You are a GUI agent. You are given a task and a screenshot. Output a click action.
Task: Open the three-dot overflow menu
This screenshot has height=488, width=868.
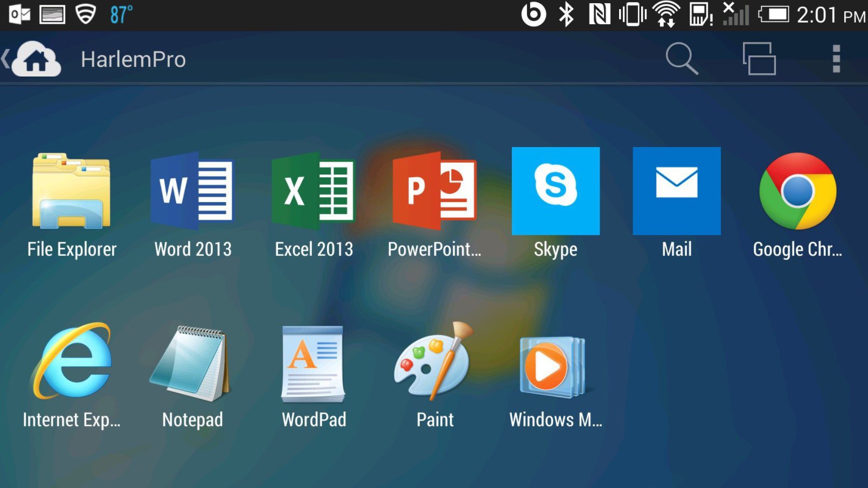tap(836, 58)
